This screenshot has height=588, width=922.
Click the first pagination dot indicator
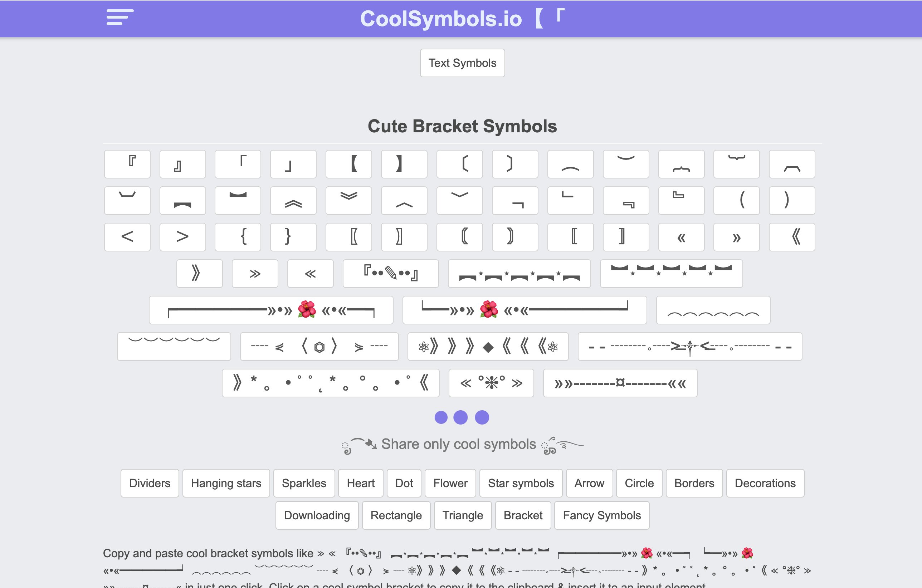tap(441, 417)
